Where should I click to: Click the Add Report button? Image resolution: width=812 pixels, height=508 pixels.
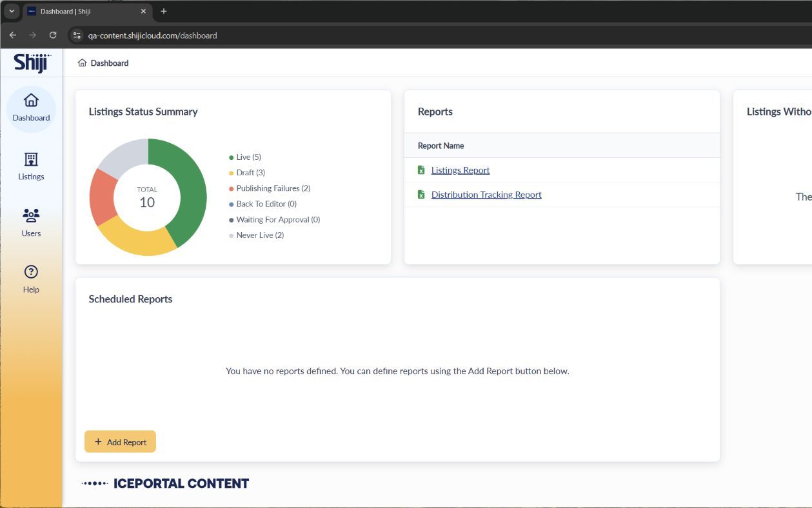[120, 442]
